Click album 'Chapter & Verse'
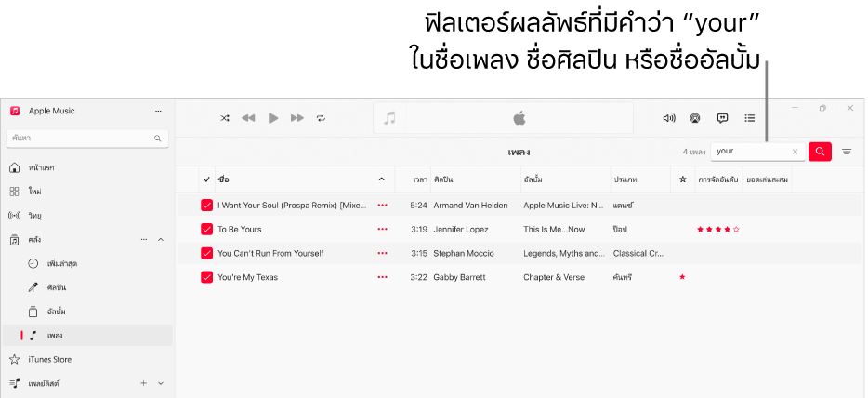This screenshot has width=868, height=398. click(554, 277)
